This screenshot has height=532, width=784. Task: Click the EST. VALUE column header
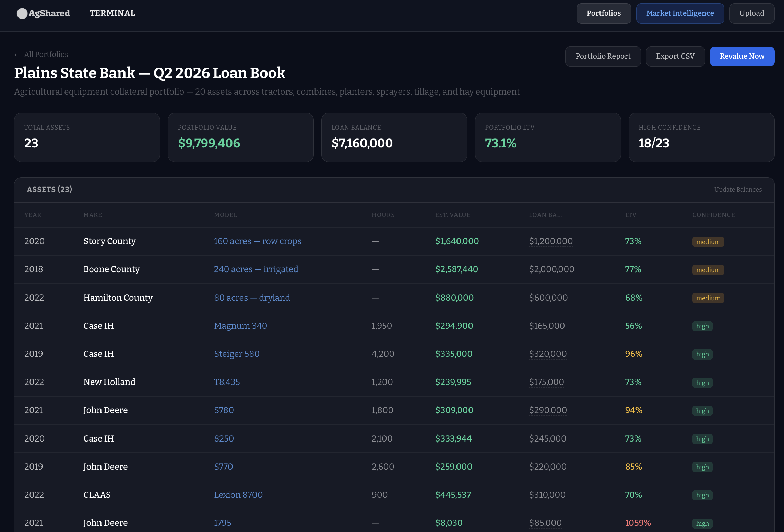pos(453,215)
